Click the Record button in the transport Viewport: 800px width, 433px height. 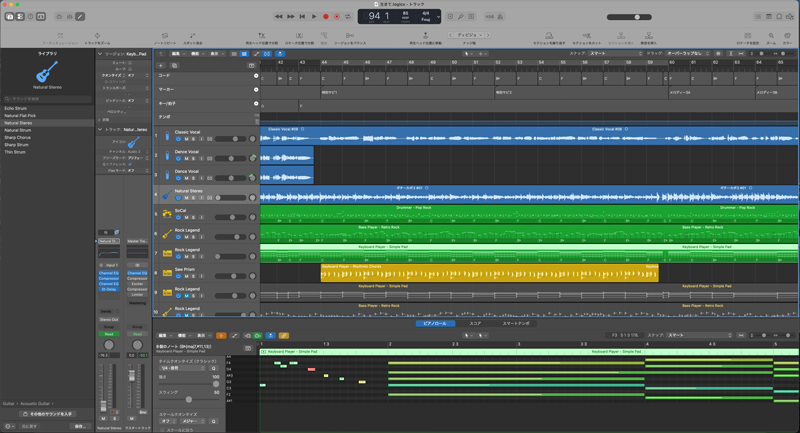coord(326,16)
